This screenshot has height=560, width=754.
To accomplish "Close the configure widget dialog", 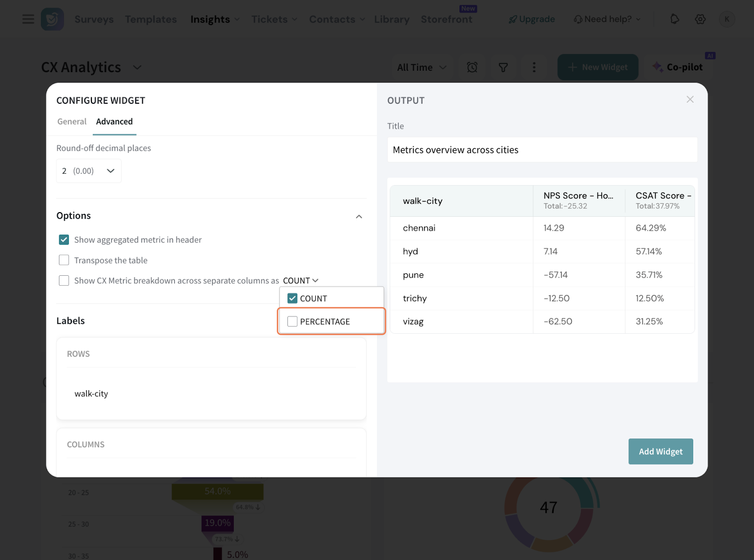I will [690, 99].
